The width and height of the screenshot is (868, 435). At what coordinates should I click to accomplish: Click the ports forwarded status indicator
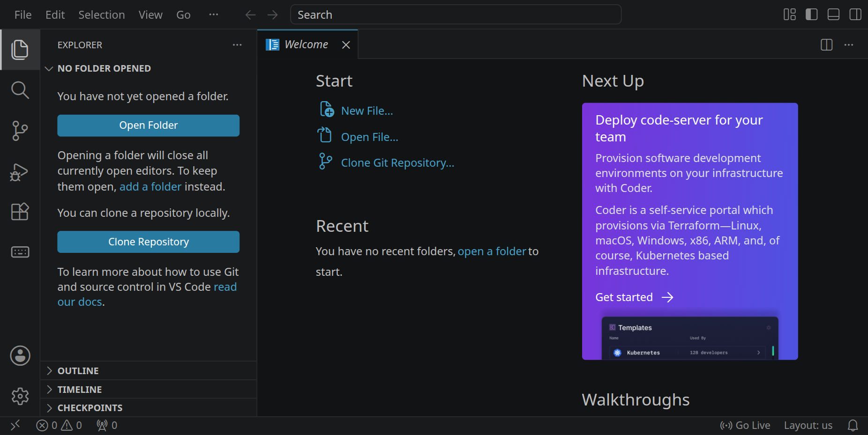click(107, 425)
